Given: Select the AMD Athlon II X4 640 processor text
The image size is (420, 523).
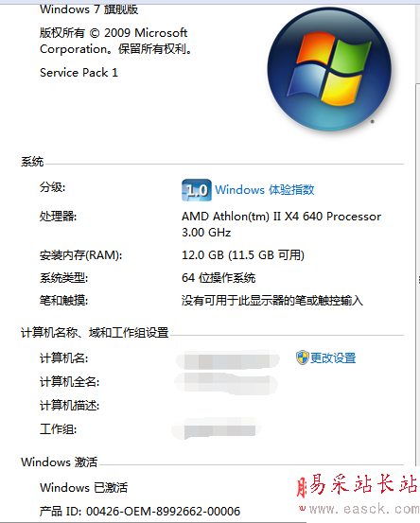Looking at the screenshot, I should tap(281, 224).
